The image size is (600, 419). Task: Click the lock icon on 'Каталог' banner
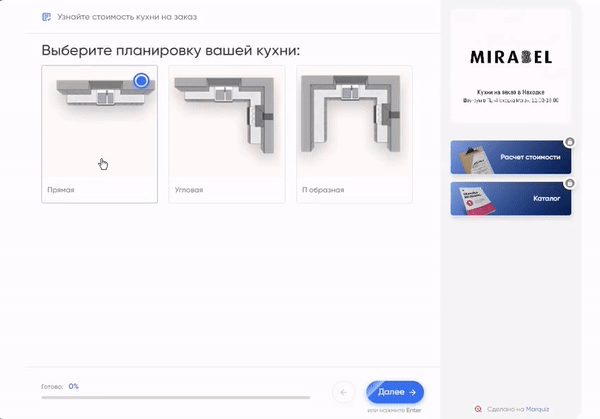pyautogui.click(x=569, y=183)
